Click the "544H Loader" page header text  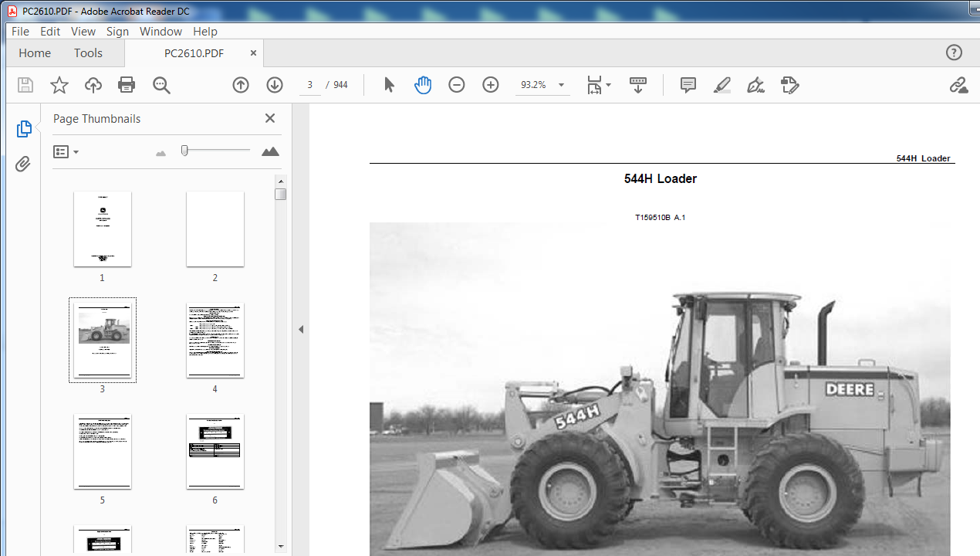click(923, 158)
